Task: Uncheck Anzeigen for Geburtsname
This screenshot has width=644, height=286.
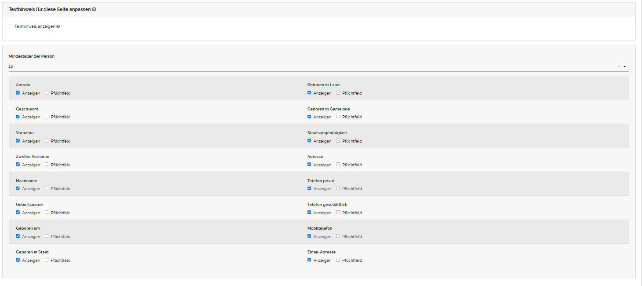Action: [x=18, y=213]
